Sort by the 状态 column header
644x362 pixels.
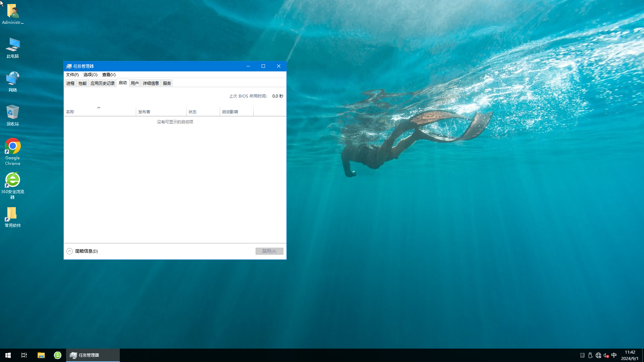[x=203, y=112]
